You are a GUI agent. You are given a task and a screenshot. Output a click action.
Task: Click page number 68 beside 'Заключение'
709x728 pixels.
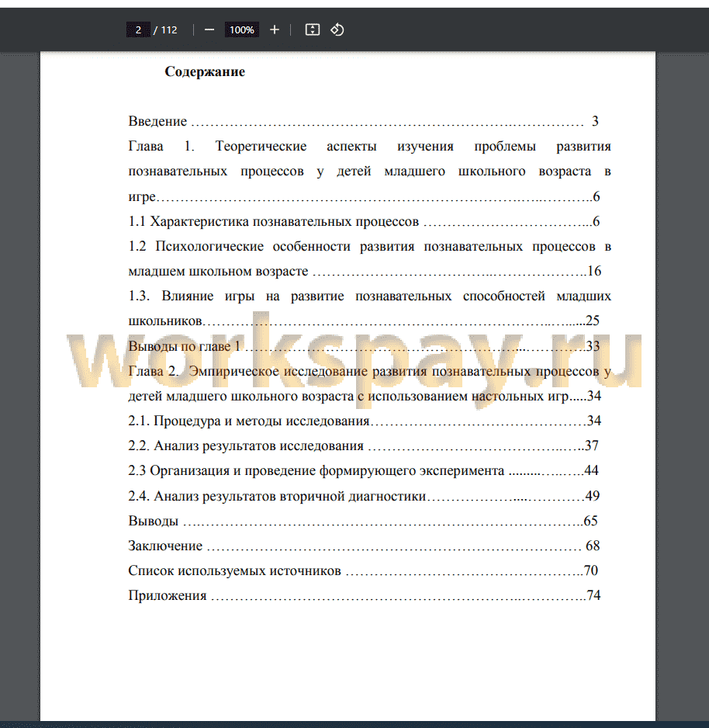(593, 546)
